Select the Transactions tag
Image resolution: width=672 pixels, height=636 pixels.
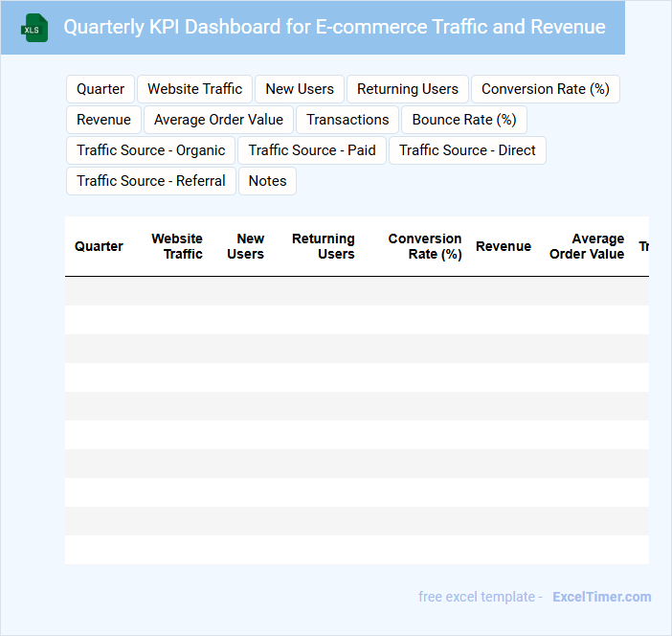click(x=347, y=120)
